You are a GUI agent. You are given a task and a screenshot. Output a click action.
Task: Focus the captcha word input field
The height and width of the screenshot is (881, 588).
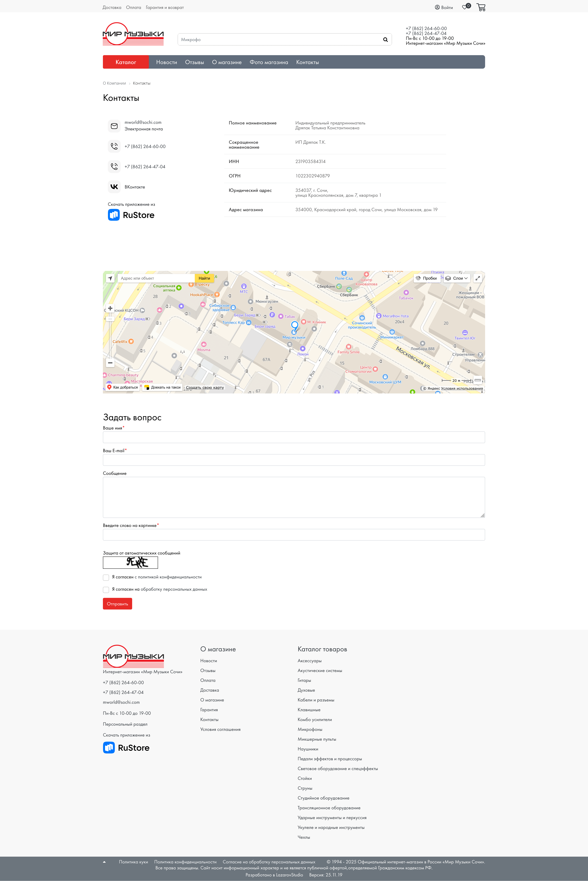[294, 535]
